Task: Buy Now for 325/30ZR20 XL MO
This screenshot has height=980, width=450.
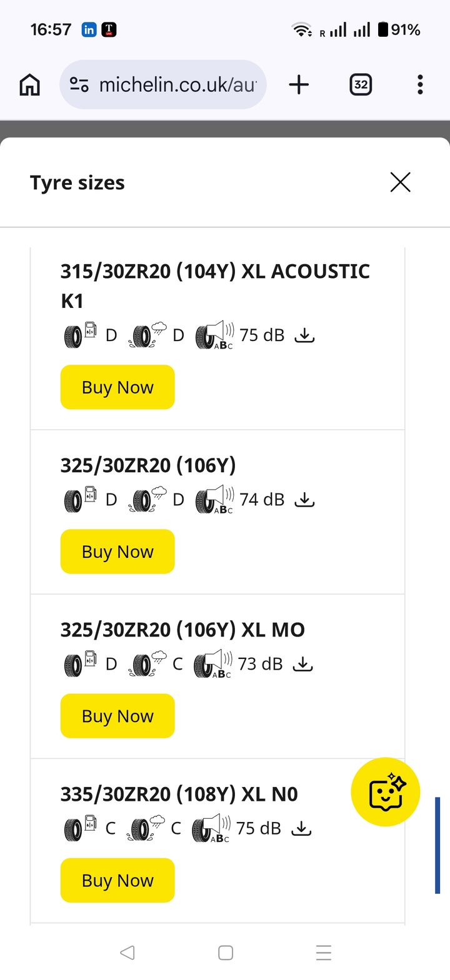Action: point(117,716)
